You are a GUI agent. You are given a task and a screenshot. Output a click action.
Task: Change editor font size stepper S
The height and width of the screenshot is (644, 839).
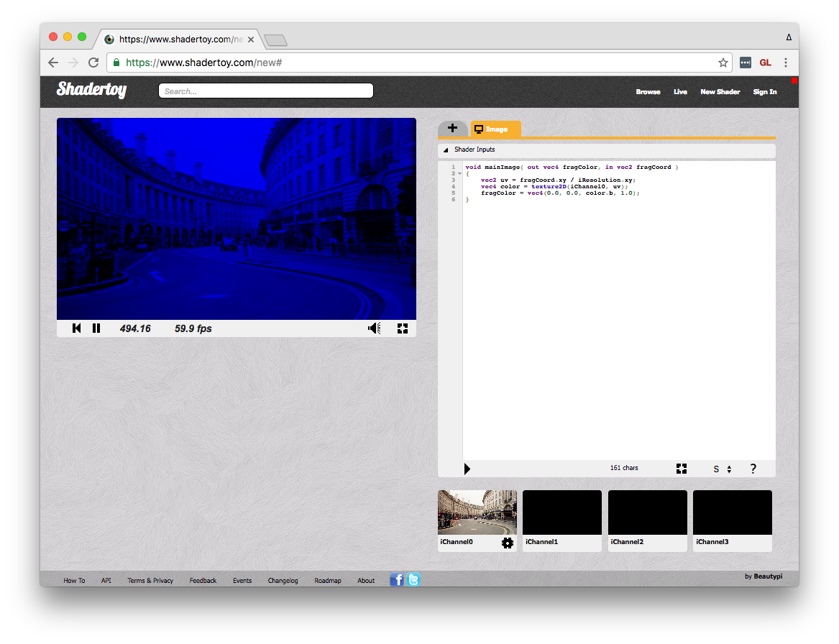pyautogui.click(x=723, y=469)
